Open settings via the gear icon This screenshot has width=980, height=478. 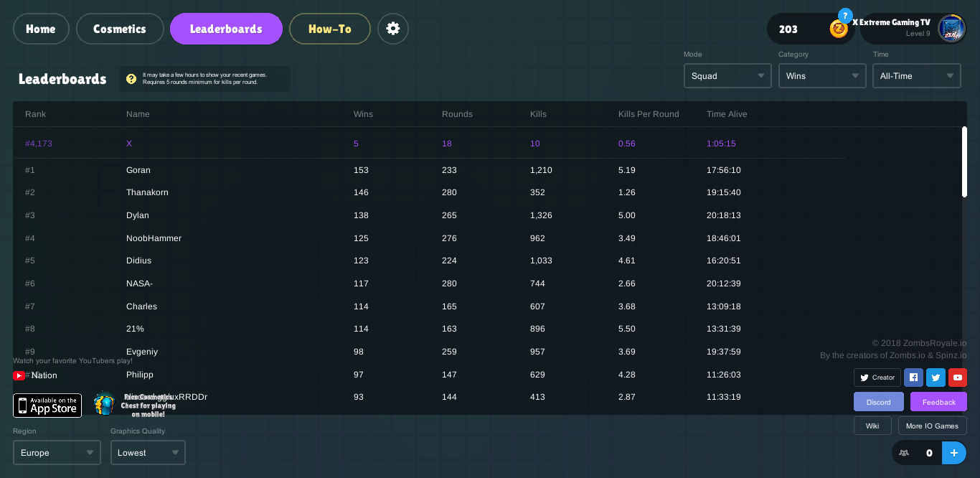click(x=393, y=29)
